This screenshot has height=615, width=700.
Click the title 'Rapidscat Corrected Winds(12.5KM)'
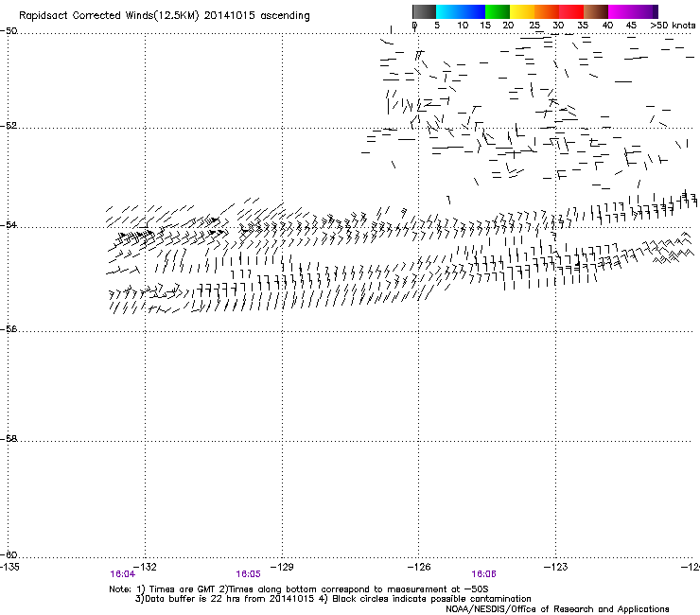click(x=109, y=16)
